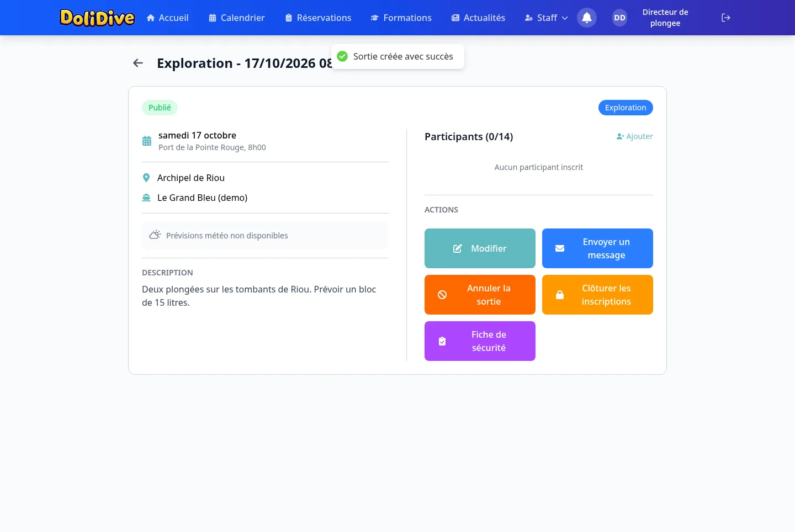The height and width of the screenshot is (532, 795).
Task: Click the DD user avatar
Action: click(x=620, y=18)
